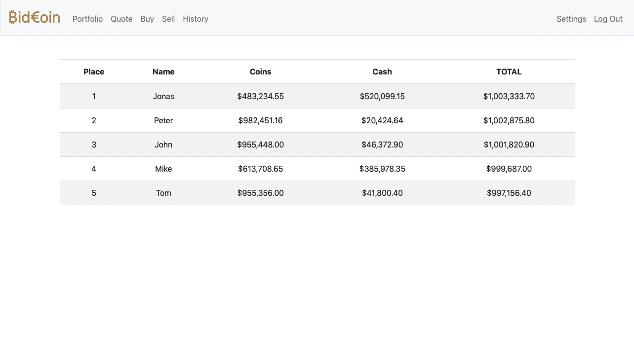View transaction History

click(196, 19)
